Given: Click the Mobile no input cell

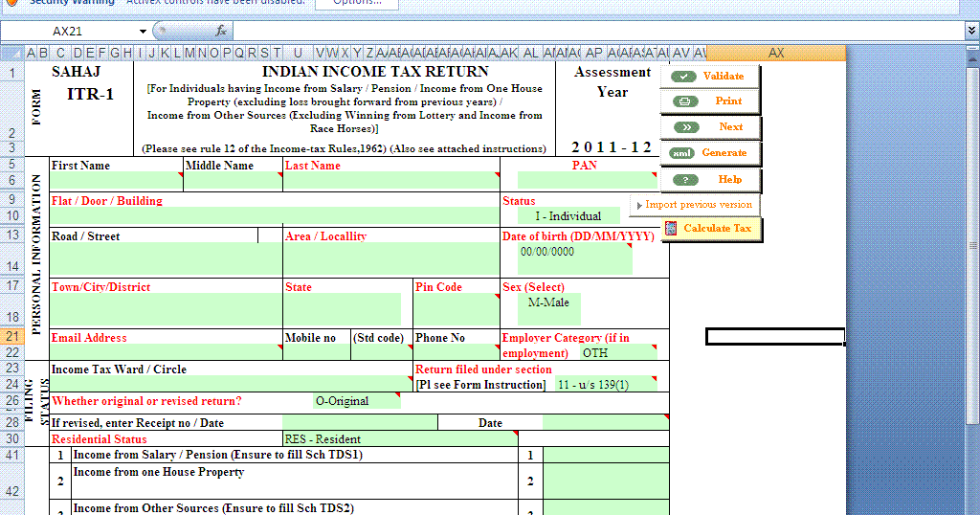Looking at the screenshot, I should point(316,352).
